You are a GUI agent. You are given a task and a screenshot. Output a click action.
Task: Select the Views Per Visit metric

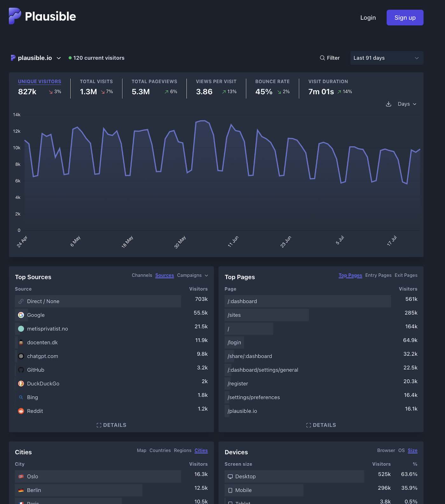click(216, 87)
